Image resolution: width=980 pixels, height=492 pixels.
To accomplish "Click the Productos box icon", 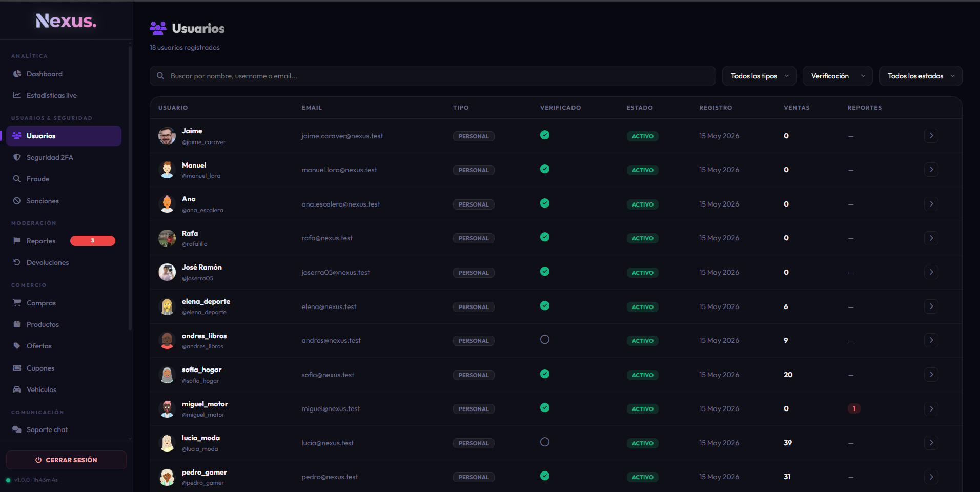I will point(17,324).
